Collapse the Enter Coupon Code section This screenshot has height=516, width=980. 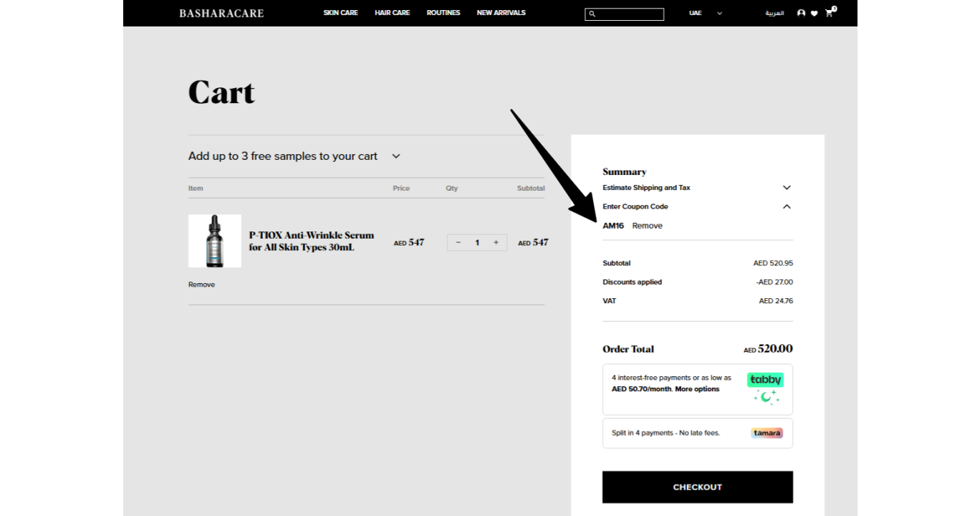pyautogui.click(x=697, y=206)
